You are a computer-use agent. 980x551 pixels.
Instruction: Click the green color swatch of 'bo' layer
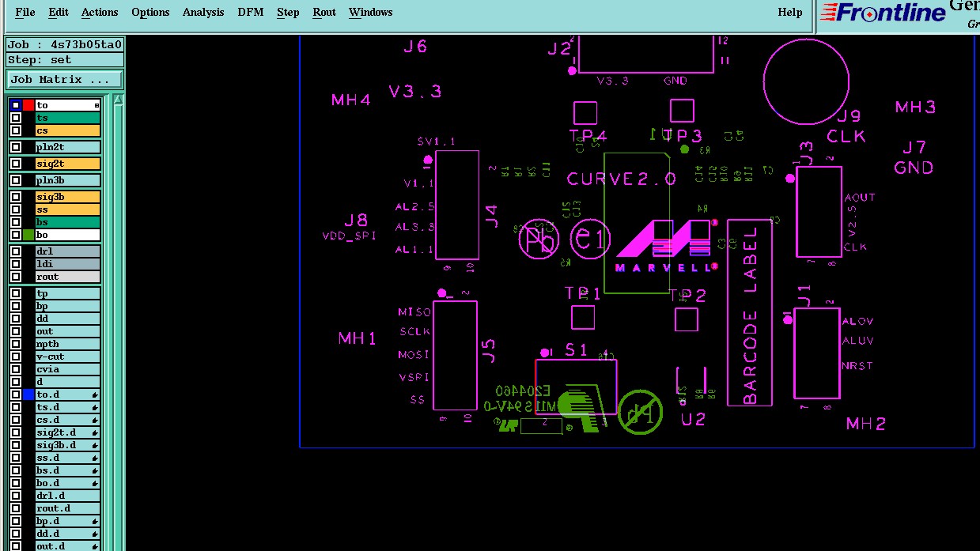(28, 235)
